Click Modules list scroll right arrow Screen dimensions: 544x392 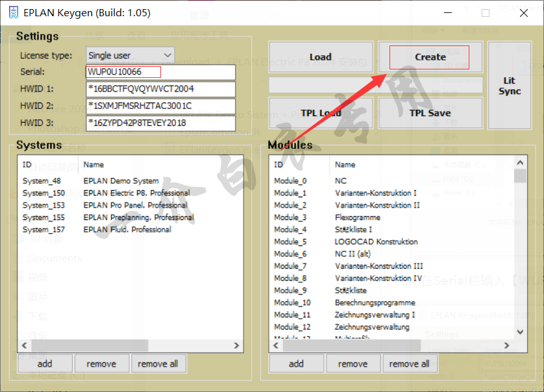506,345
